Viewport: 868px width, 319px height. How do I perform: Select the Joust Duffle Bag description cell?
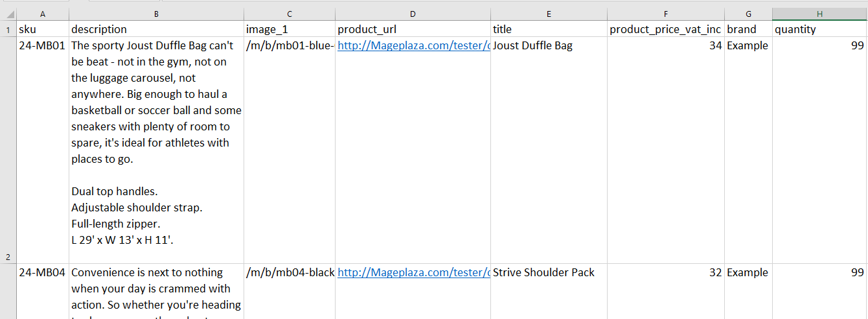point(157,150)
